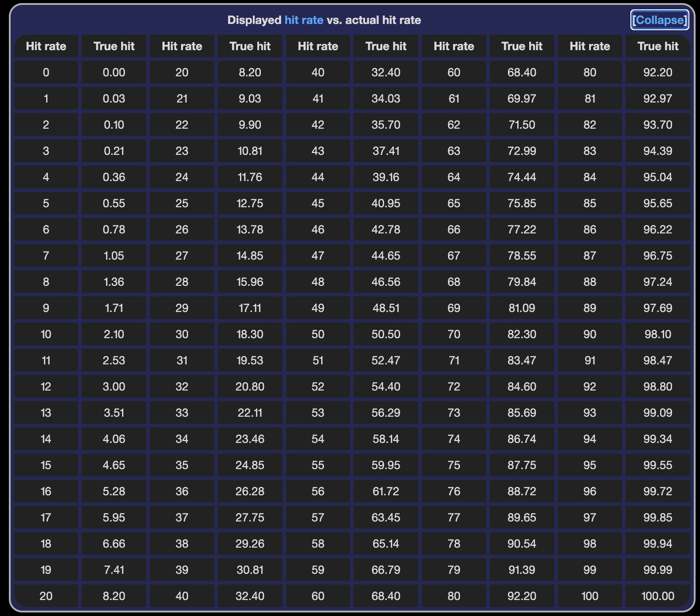Select the true hit value 83.47
700x616 pixels.
tap(522, 360)
